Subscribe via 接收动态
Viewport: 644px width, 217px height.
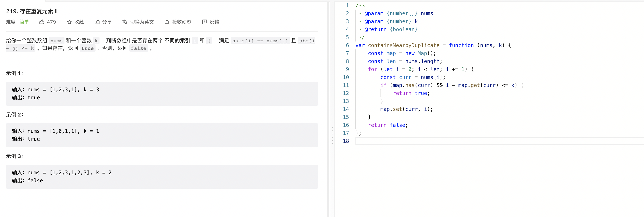tap(182, 22)
